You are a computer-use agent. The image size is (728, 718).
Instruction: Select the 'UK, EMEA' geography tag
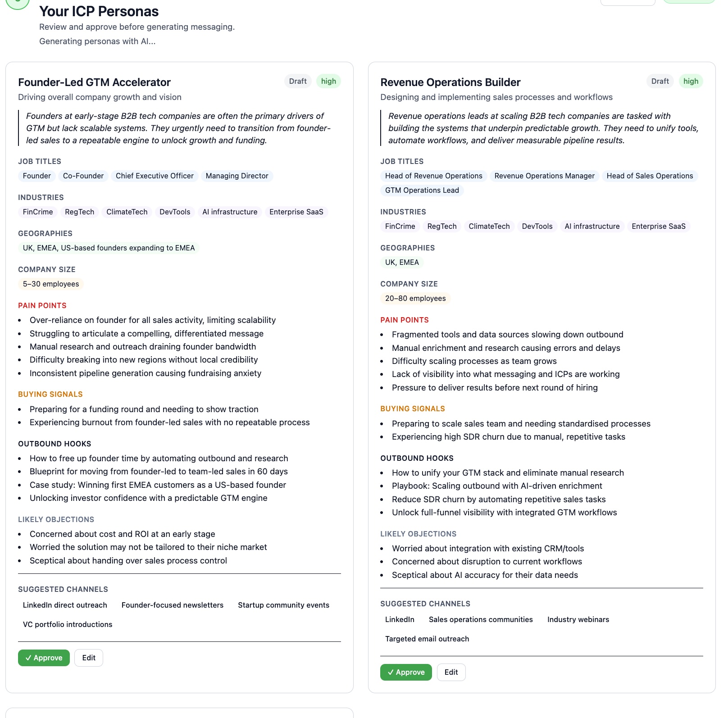[x=401, y=262]
